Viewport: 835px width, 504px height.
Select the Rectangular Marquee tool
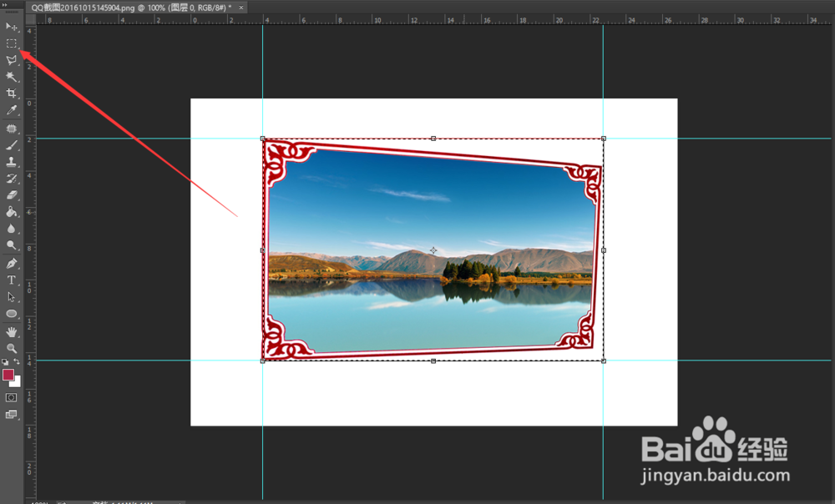[11, 43]
